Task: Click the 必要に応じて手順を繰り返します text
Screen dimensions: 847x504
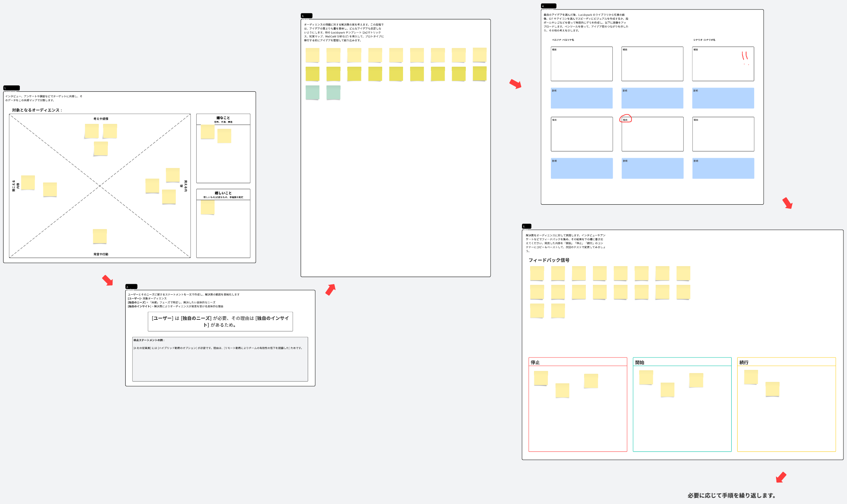Action: pos(731,496)
